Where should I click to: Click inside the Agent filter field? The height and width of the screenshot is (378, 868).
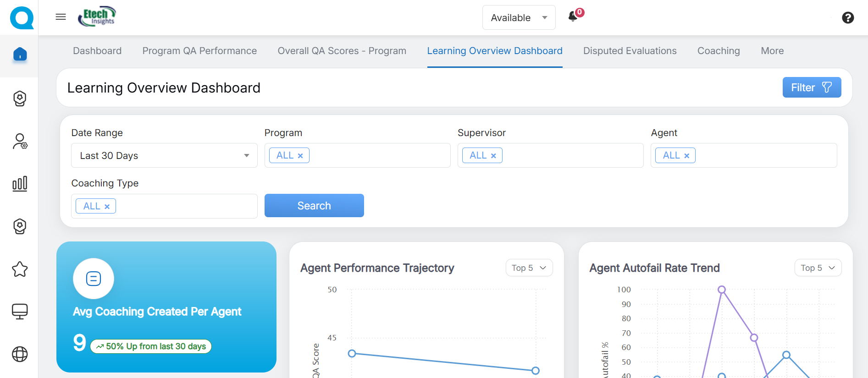[766, 156]
